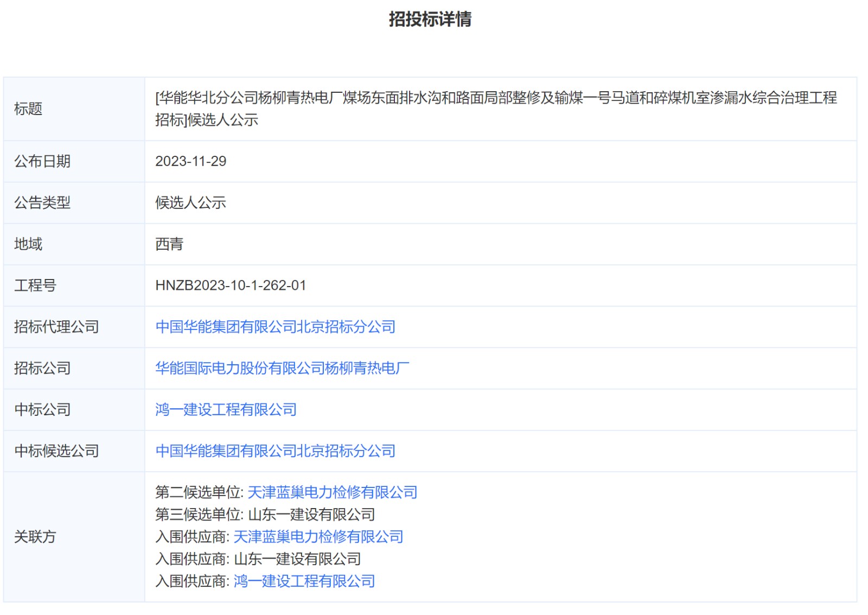Image resolution: width=868 pixels, height=615 pixels.
Task: Click the project number HNZB2023-10-1-262-01
Action: [231, 286]
